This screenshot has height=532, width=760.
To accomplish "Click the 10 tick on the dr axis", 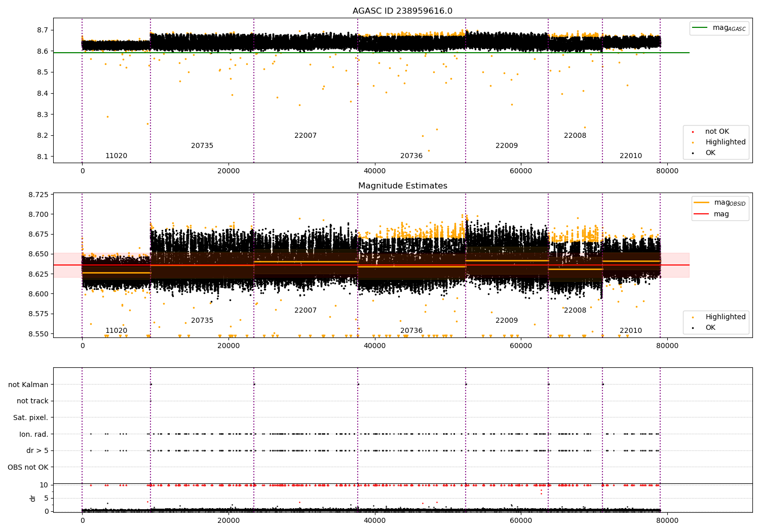I will [x=44, y=485].
